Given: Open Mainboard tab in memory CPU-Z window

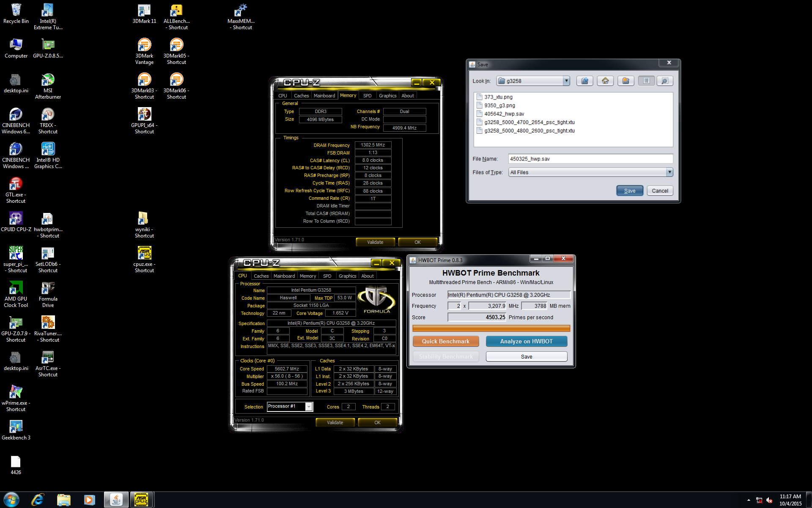Looking at the screenshot, I should pos(324,96).
